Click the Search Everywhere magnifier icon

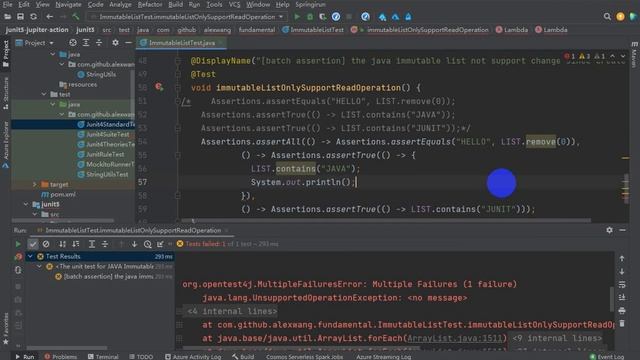click(607, 17)
